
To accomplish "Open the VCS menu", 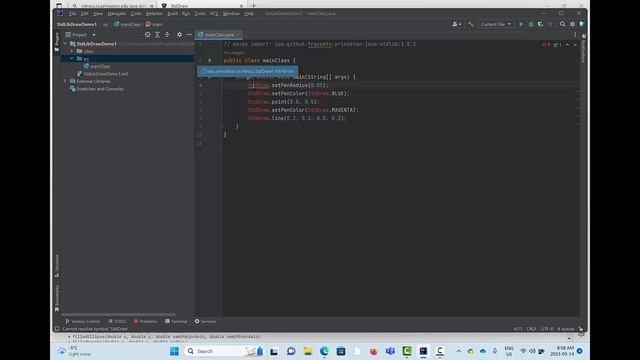I will pos(214,13).
